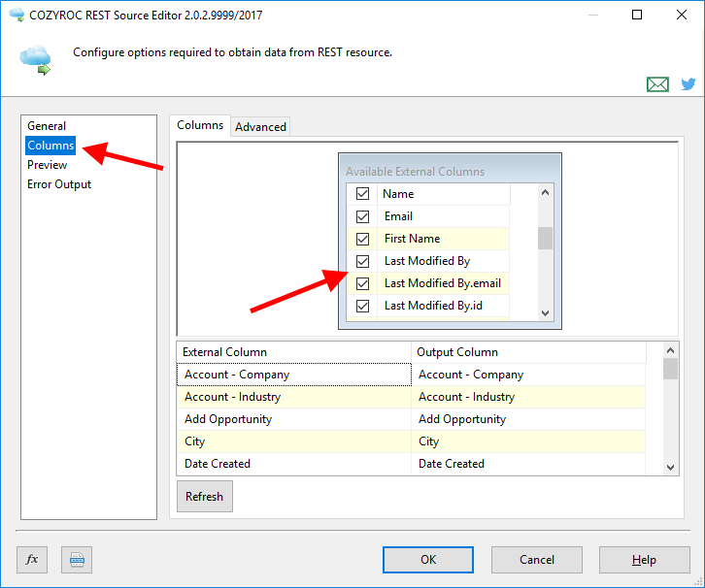This screenshot has height=588, width=705.
Task: Click 'Name' header in Available External Columns
Action: (444, 194)
